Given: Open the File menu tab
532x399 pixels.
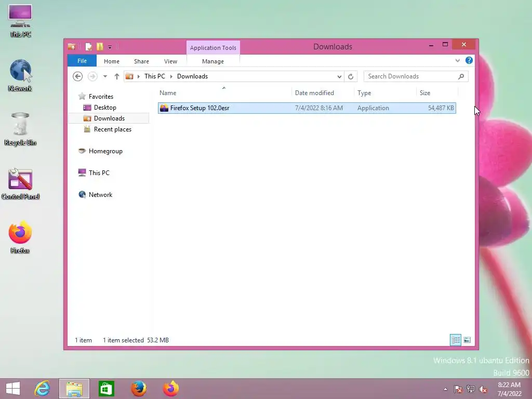Looking at the screenshot, I should [82, 61].
